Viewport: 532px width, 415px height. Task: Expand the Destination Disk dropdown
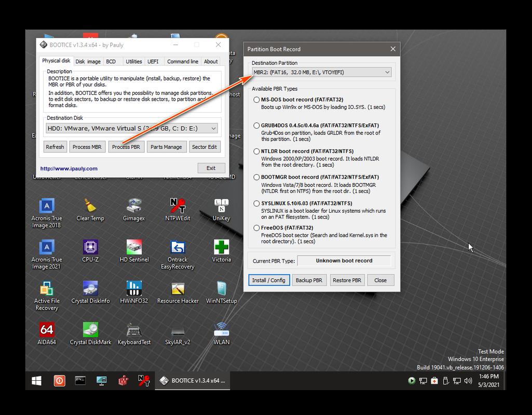click(132, 129)
